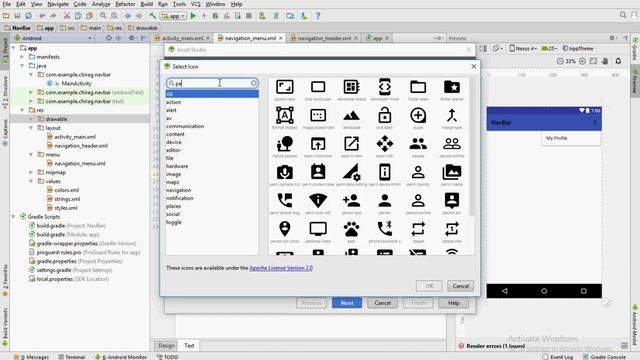The width and height of the screenshot is (640, 360).
Task: Open strings.xml in the project tree
Action: (x=67, y=199)
